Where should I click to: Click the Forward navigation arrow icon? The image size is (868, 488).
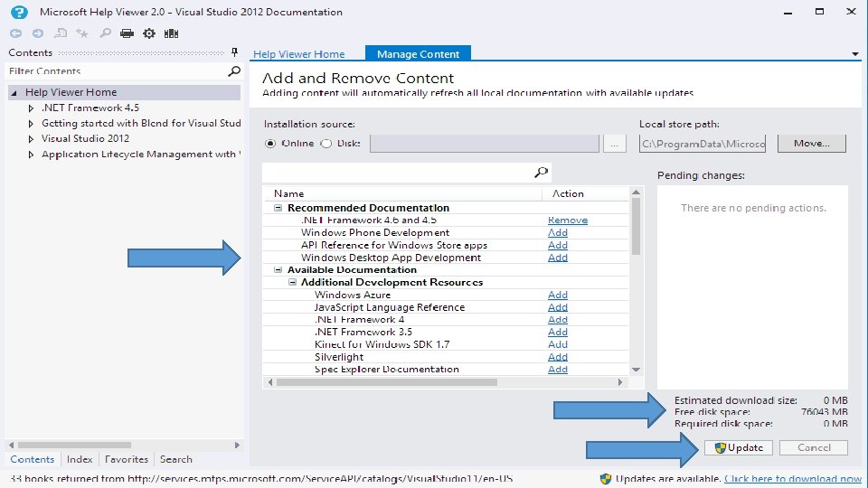38,33
